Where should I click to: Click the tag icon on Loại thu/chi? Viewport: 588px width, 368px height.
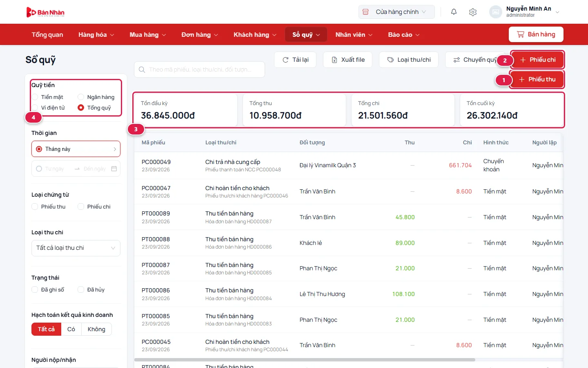coord(390,60)
